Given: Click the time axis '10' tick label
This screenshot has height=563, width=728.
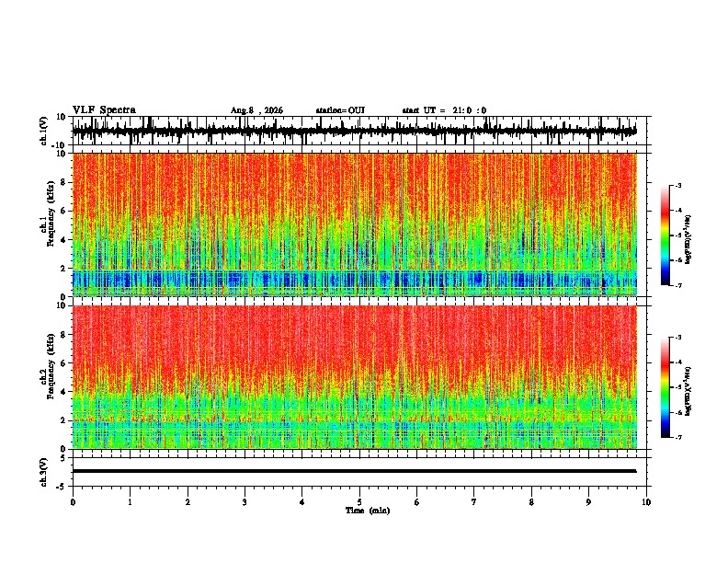Looking at the screenshot, I should pos(646,502).
